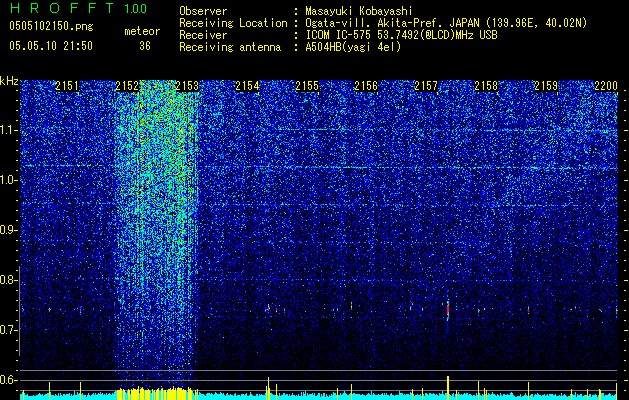The image size is (629, 400).
Task: Click the ICOM IC-575 53.7492 MHz text
Action: click(x=401, y=35)
